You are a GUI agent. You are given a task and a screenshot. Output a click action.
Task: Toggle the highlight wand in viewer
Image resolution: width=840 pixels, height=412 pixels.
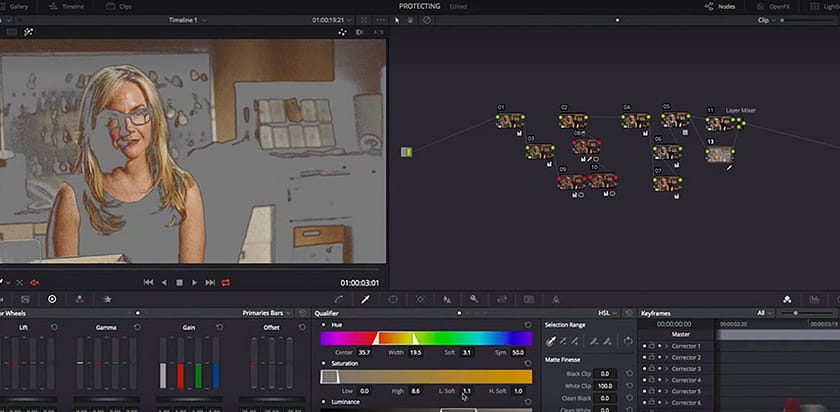[28, 32]
